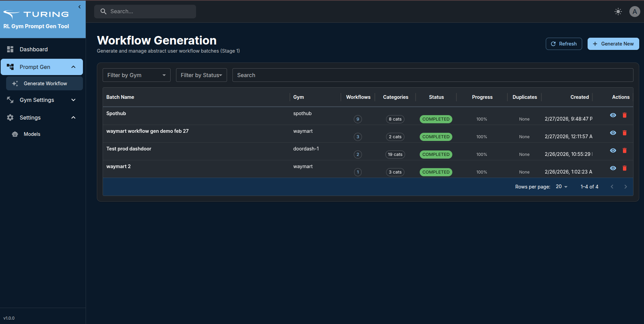Change the rows per page selector
The height and width of the screenshot is (324, 644).
(x=561, y=186)
